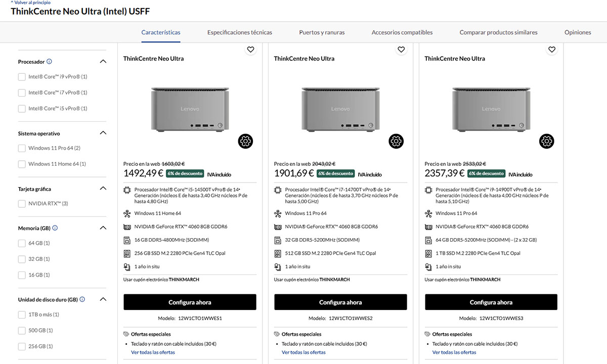Viewport: 607px width, 364px height.
Task: Collapse the Tarjeta gráfica filter section
Action: pyautogui.click(x=103, y=189)
